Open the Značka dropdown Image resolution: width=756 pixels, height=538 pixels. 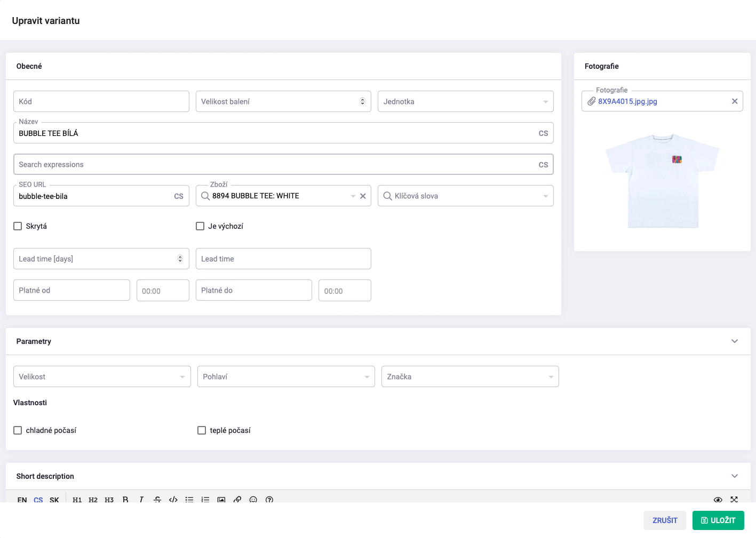[470, 376]
